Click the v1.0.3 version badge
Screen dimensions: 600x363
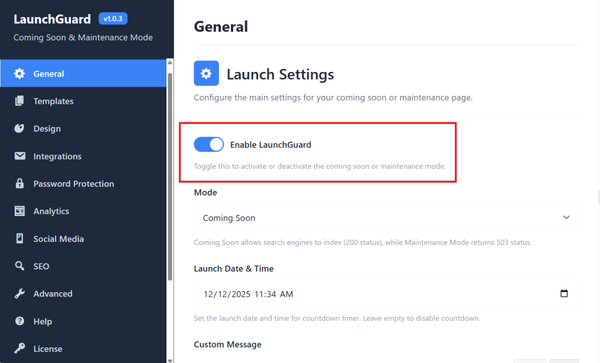click(113, 19)
